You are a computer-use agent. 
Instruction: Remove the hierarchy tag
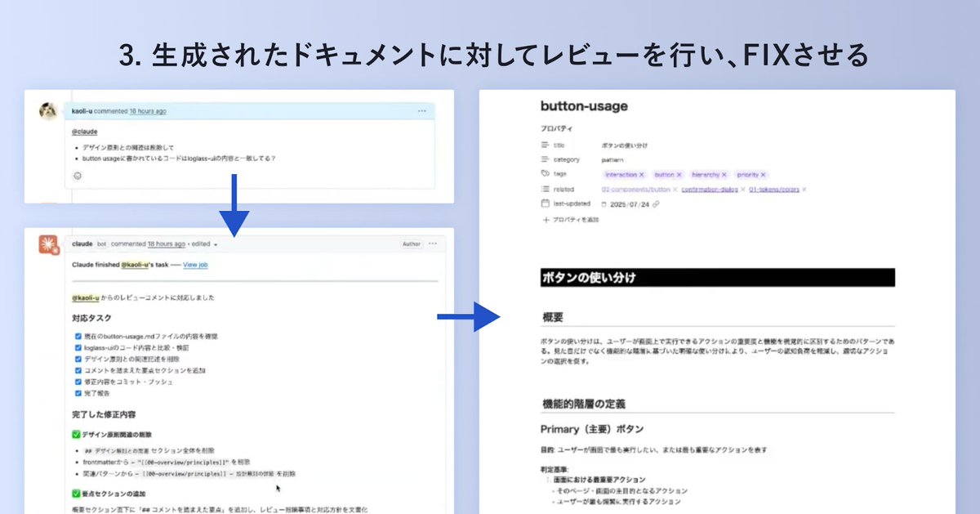click(724, 175)
